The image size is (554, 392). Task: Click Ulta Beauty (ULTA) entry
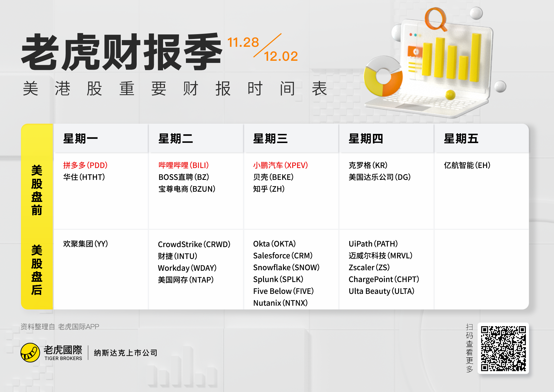click(x=382, y=291)
